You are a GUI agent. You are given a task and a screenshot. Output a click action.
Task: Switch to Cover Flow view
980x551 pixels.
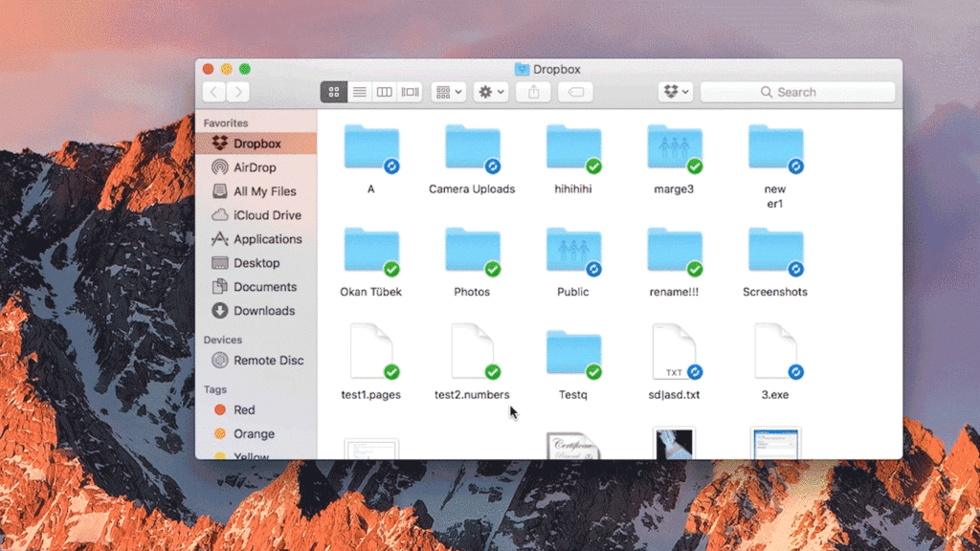(410, 92)
